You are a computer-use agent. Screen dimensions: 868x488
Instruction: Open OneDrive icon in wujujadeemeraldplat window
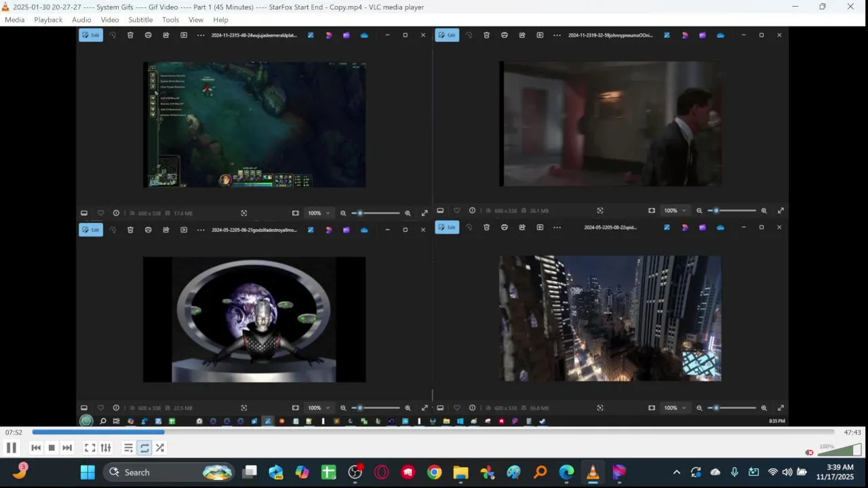point(364,35)
